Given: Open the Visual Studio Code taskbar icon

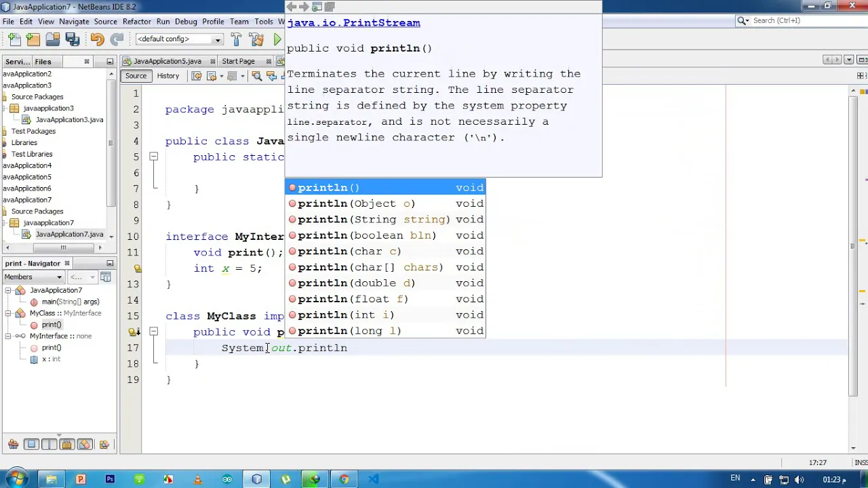Looking at the screenshot, I should point(374,479).
